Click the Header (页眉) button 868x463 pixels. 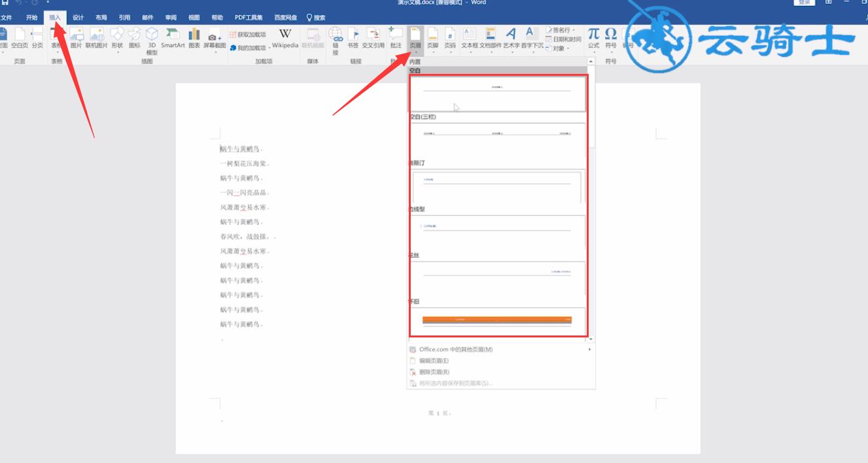415,40
